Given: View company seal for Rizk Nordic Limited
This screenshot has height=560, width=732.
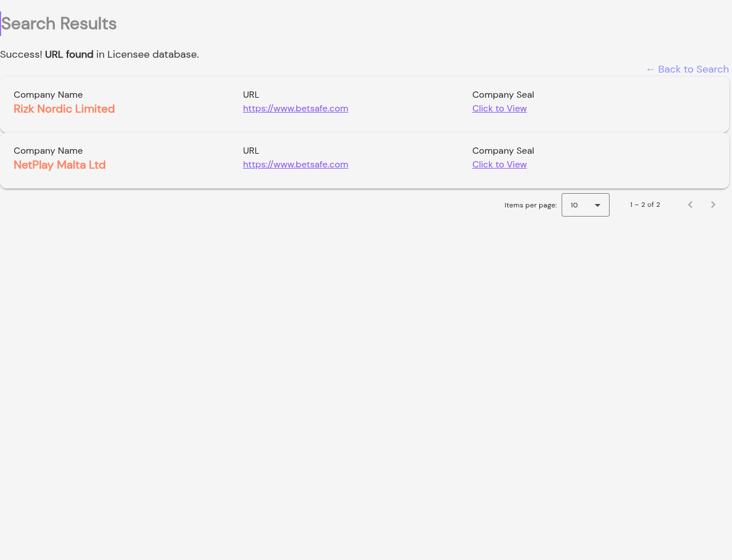Looking at the screenshot, I should [499, 109].
